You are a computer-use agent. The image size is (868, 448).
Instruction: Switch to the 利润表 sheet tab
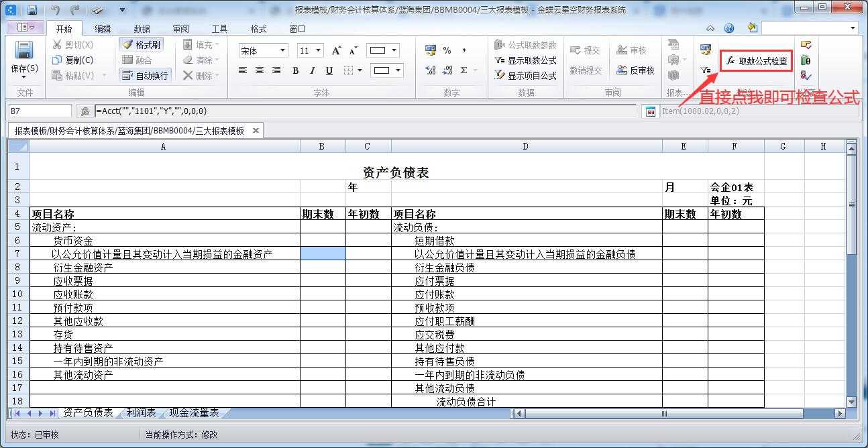(142, 412)
